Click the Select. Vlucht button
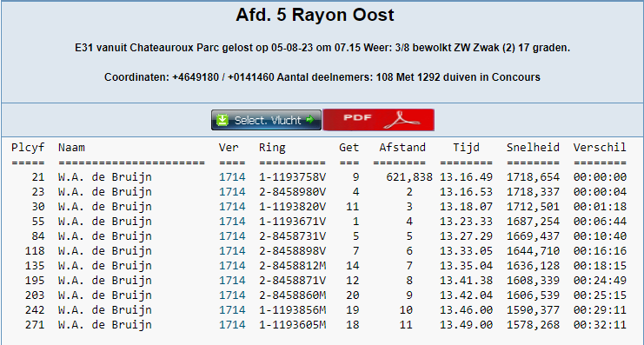This screenshot has width=644, height=345. click(x=266, y=120)
